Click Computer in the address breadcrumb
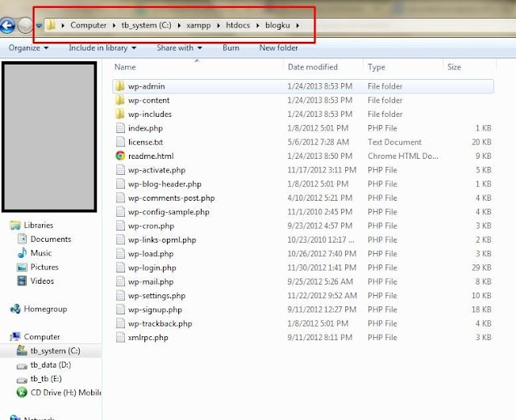The height and width of the screenshot is (420, 516). [88, 25]
